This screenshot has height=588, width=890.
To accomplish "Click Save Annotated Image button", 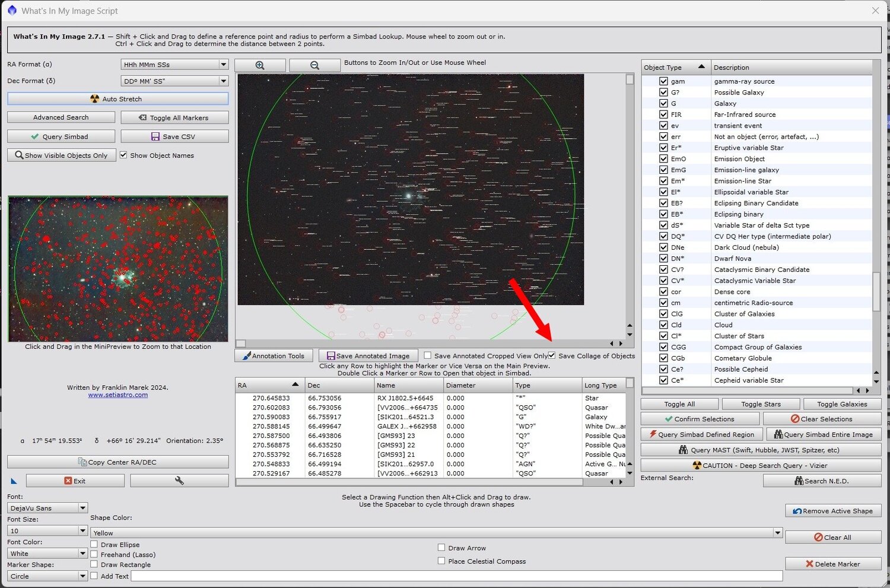I will [368, 356].
